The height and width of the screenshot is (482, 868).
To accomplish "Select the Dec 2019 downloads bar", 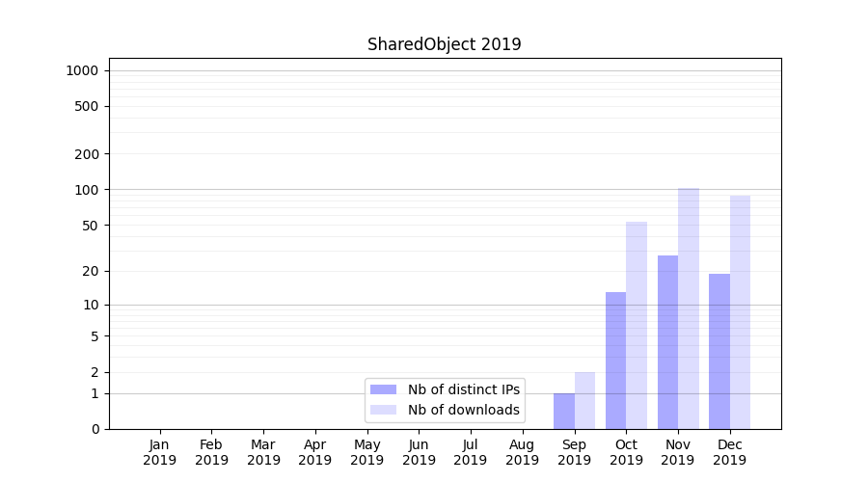I will 740,312.
